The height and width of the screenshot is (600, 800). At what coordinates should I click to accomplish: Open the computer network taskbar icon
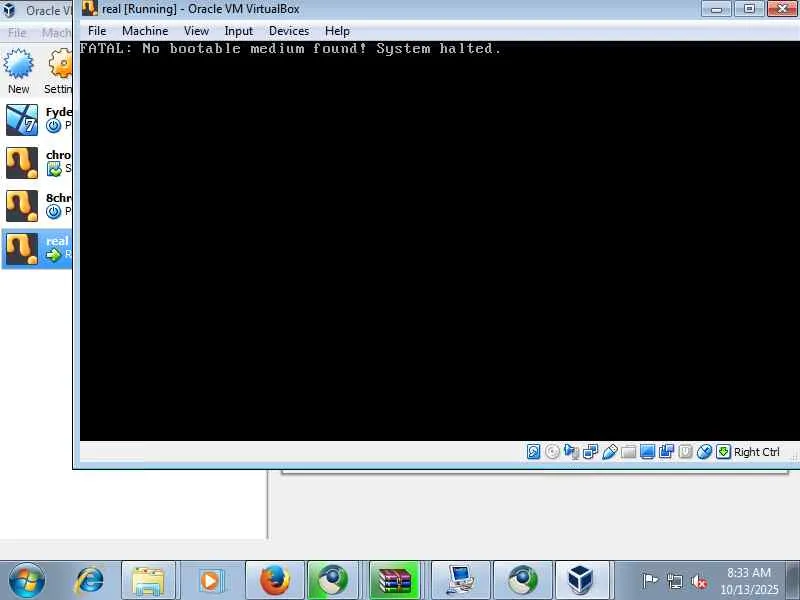click(x=461, y=581)
